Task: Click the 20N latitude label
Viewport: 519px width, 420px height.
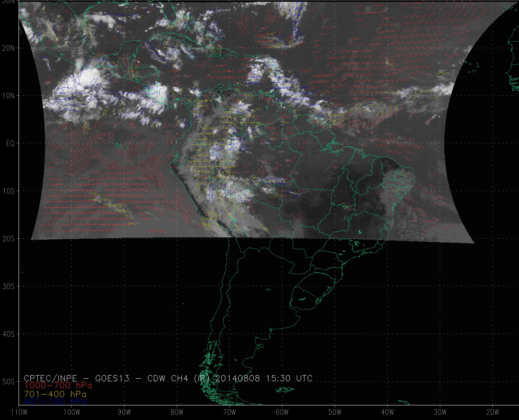Action: 9,48
